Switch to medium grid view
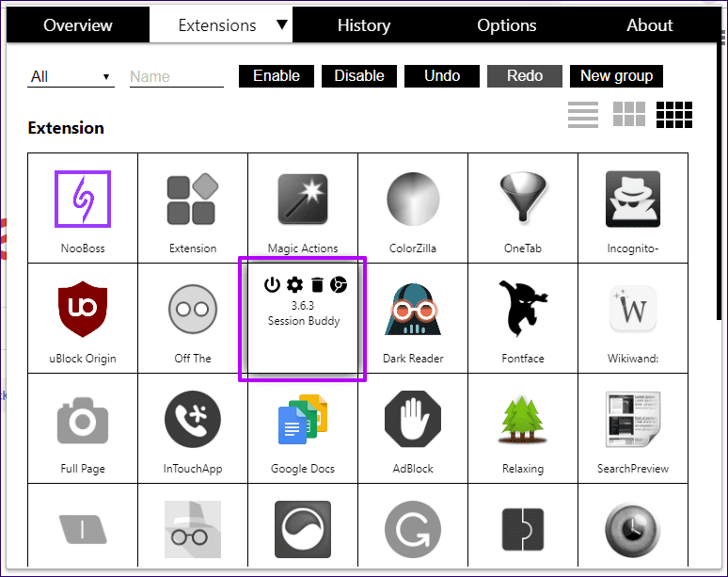 [x=629, y=114]
